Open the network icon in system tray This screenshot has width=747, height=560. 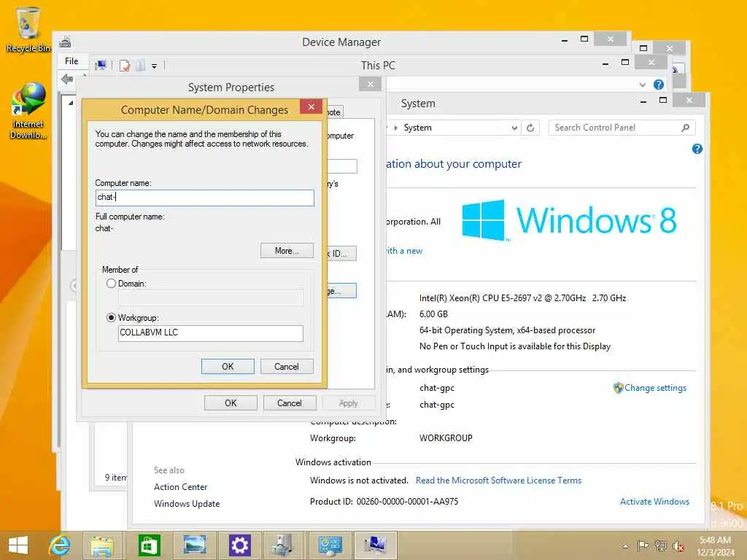click(660, 546)
